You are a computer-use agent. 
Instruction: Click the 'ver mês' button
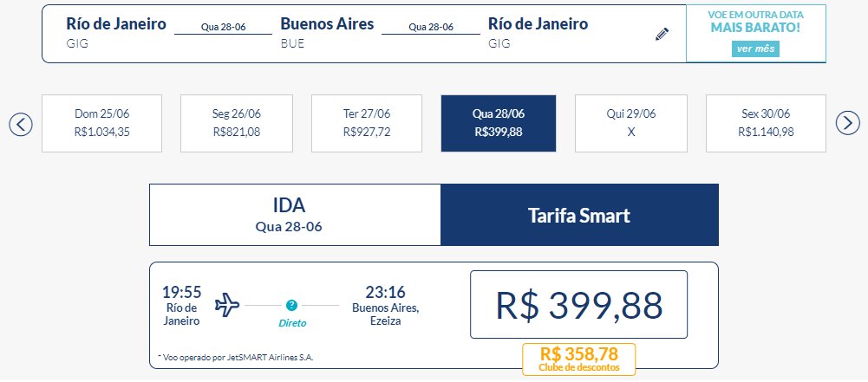755,49
